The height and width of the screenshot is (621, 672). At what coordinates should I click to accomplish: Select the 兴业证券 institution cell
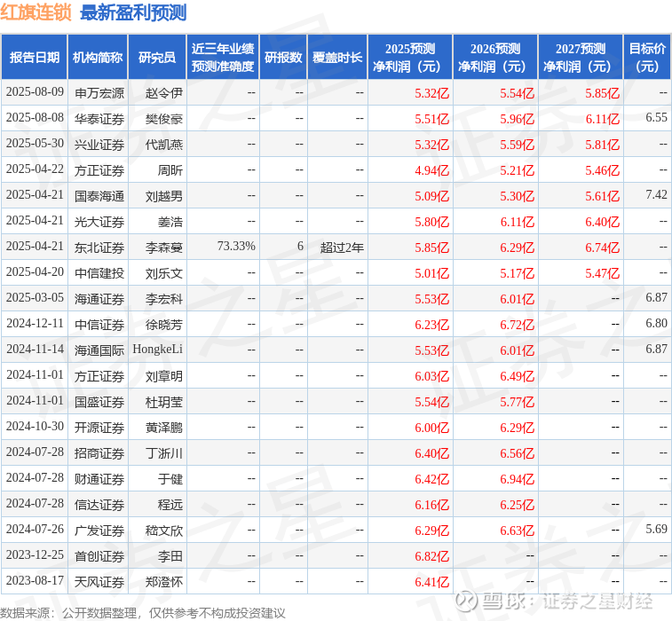tap(99, 145)
